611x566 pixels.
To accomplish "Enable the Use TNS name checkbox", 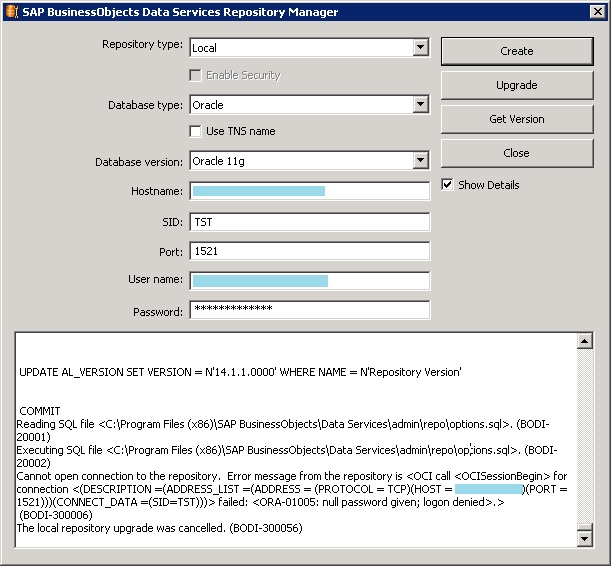I will coord(195,131).
